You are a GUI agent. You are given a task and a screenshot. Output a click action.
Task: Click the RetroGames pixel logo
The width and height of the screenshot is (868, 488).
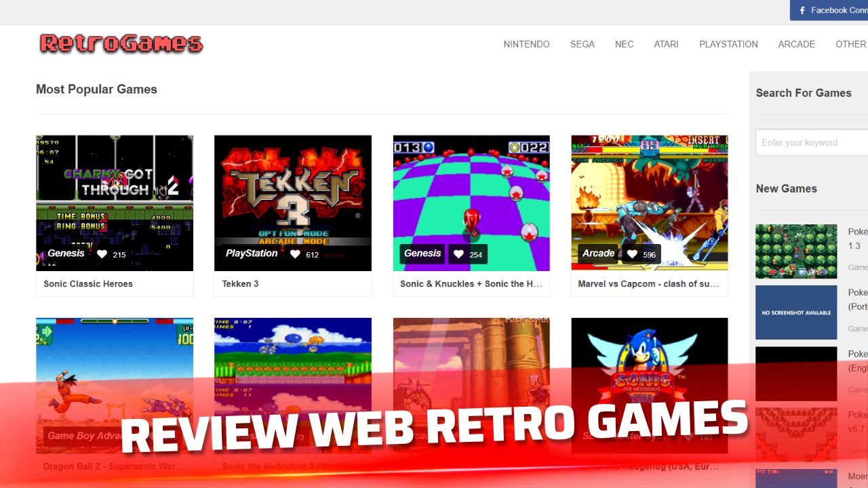(121, 44)
